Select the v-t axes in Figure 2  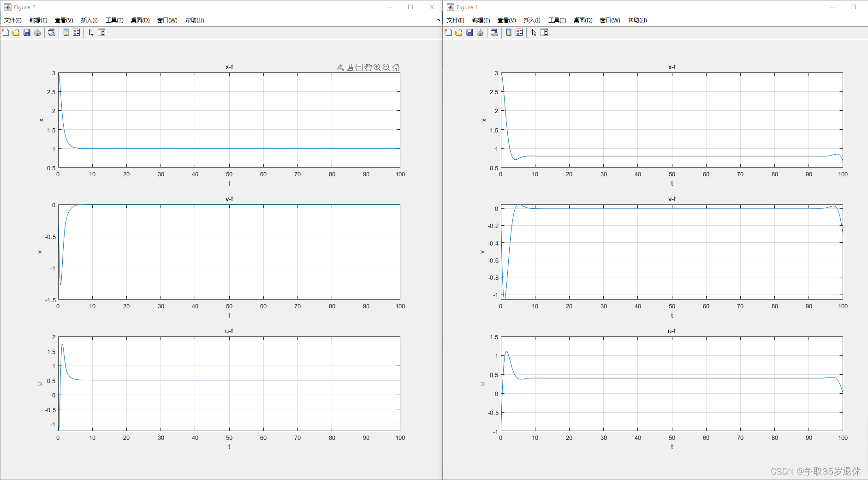tap(229, 252)
